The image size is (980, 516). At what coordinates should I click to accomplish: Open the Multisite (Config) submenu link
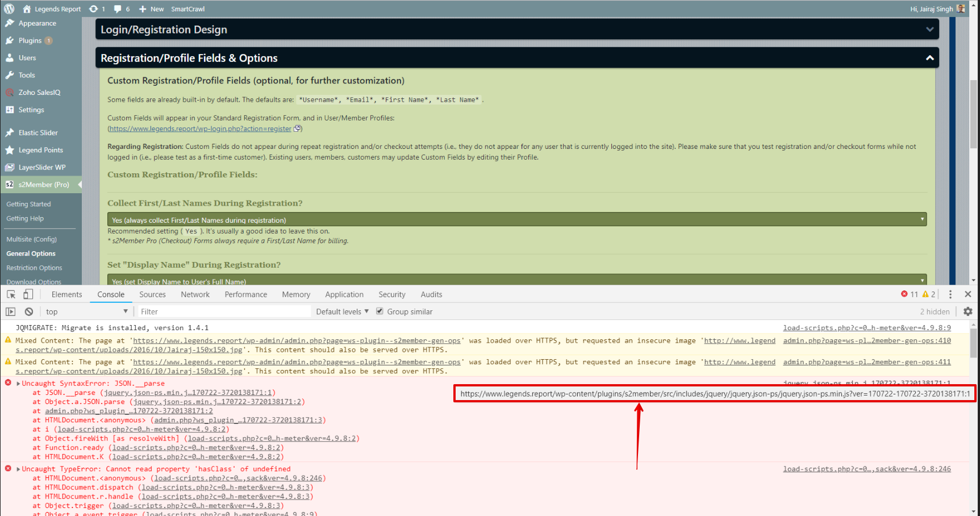click(x=32, y=239)
